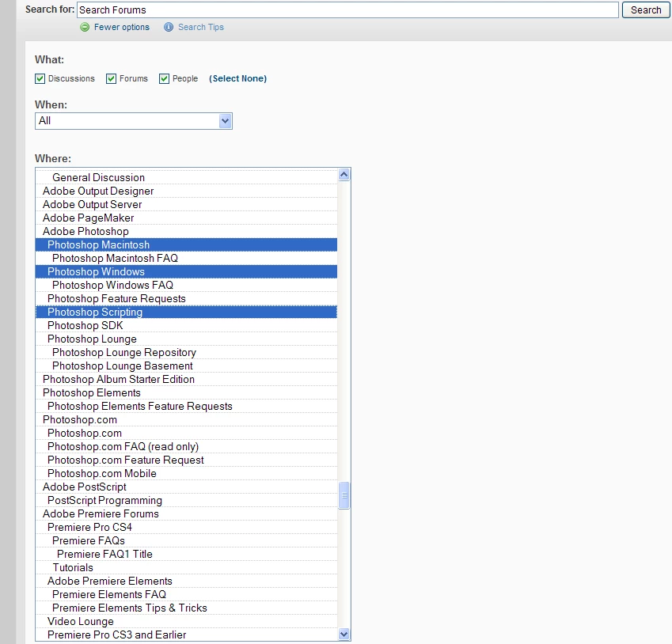Click the Where list scroll down arrow
Image resolution: width=672 pixels, height=644 pixels.
(344, 635)
